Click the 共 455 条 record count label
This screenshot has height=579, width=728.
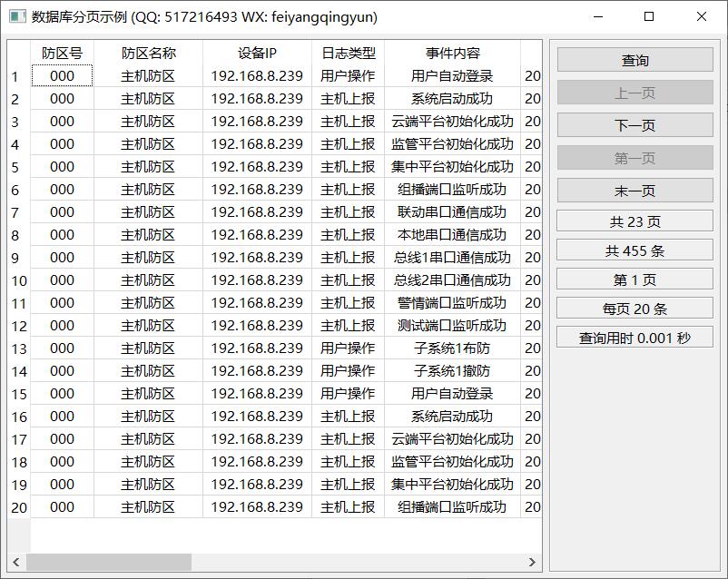635,250
